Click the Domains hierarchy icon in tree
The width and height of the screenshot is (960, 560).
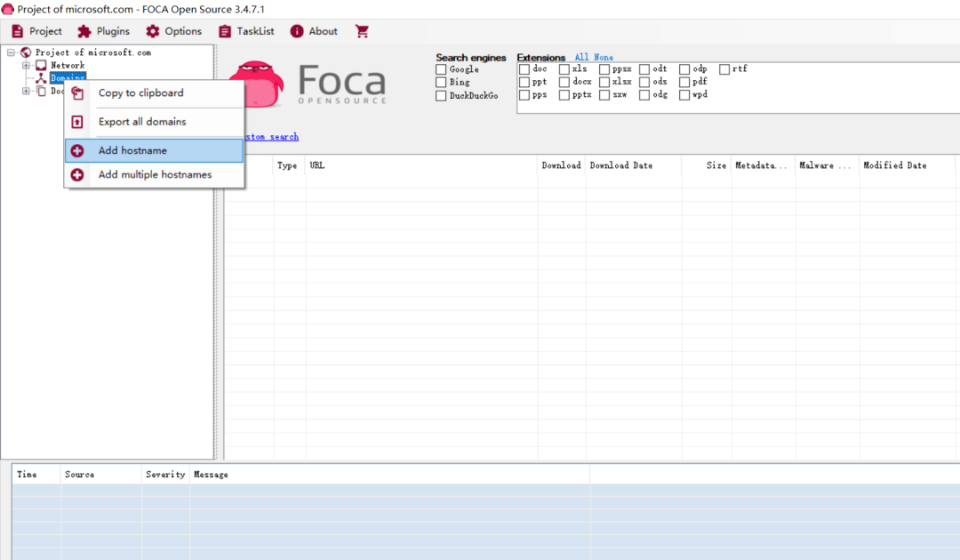coord(41,77)
